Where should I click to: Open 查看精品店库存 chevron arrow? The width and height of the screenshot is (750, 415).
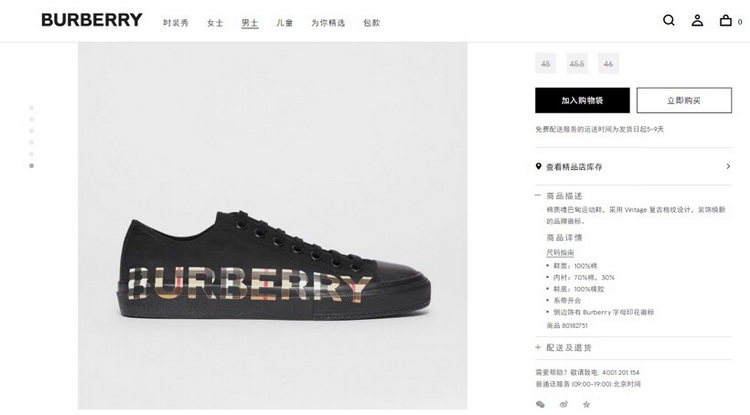click(x=728, y=166)
